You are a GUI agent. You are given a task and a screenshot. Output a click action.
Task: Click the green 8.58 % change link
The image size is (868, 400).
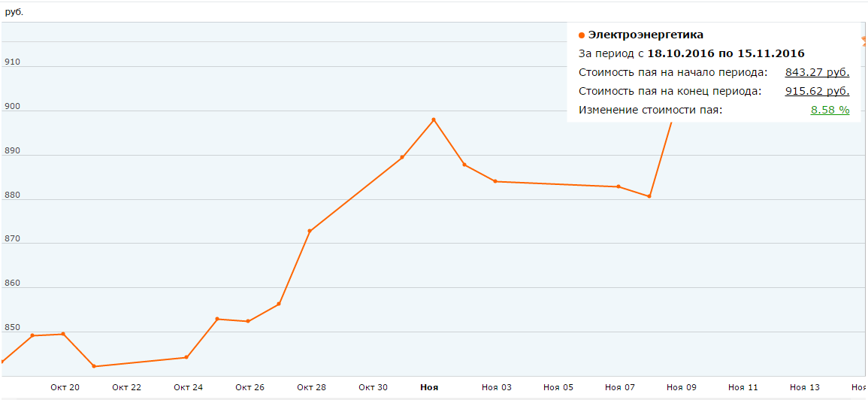(830, 110)
